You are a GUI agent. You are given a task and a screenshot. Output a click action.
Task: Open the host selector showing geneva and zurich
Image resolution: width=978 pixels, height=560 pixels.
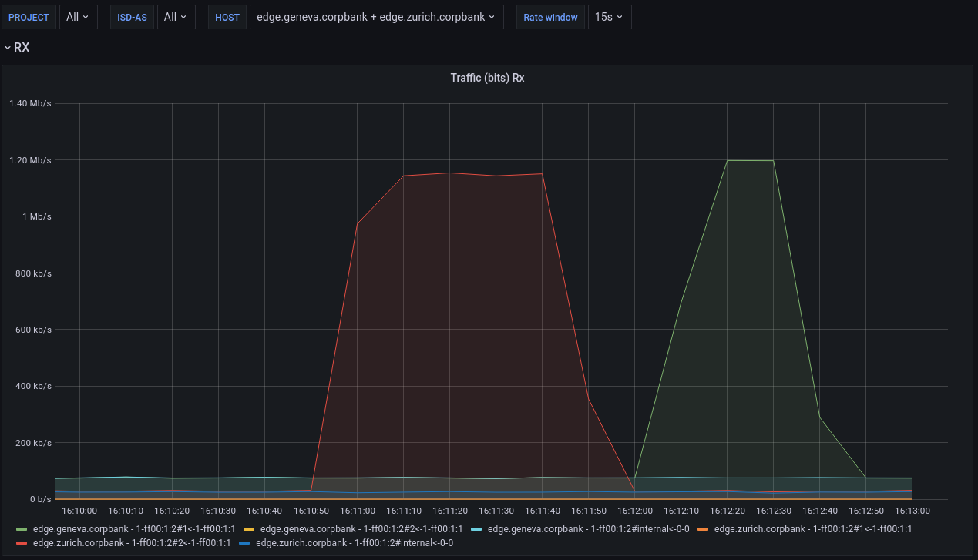(x=376, y=17)
